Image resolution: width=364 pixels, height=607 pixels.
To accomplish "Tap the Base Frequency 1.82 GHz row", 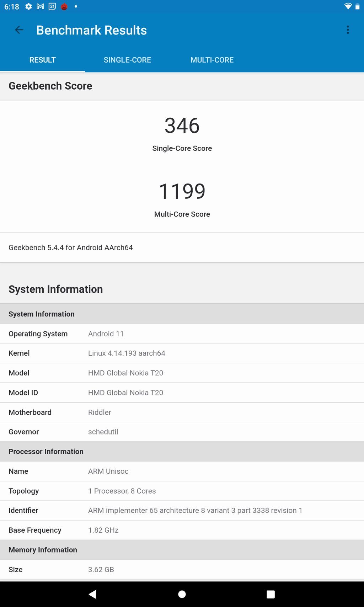I will click(182, 530).
